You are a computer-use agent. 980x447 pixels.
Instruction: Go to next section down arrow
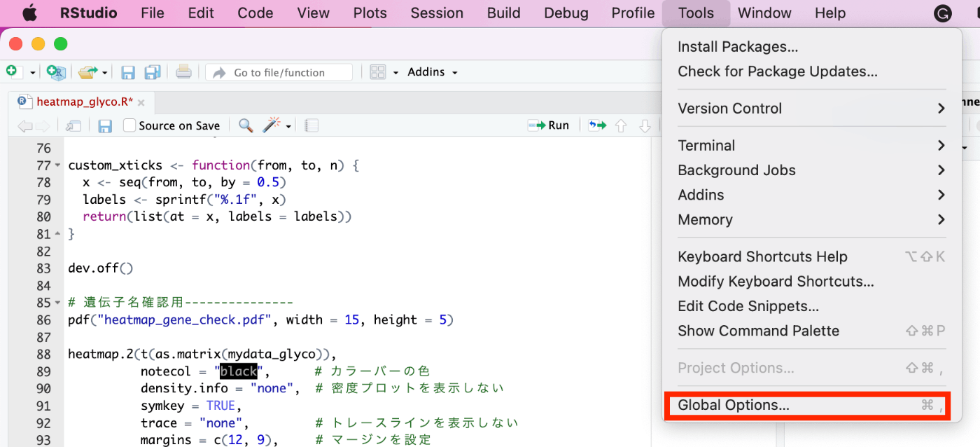coord(645,125)
